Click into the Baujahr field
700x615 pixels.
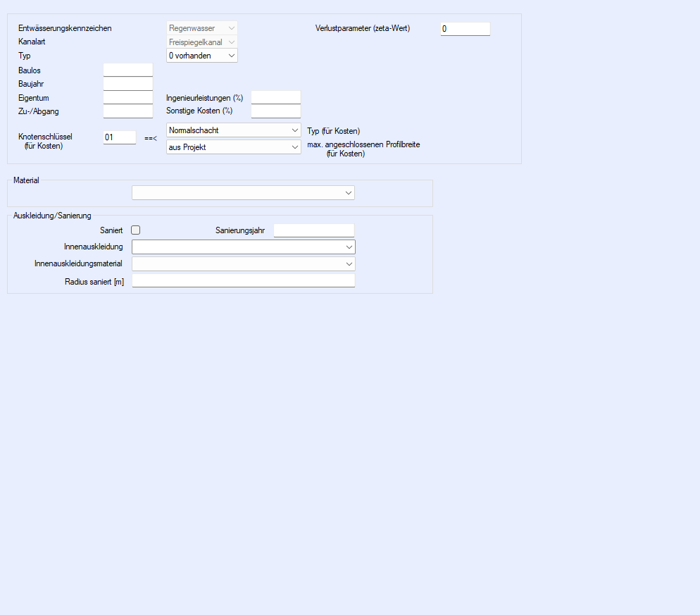[x=127, y=84]
